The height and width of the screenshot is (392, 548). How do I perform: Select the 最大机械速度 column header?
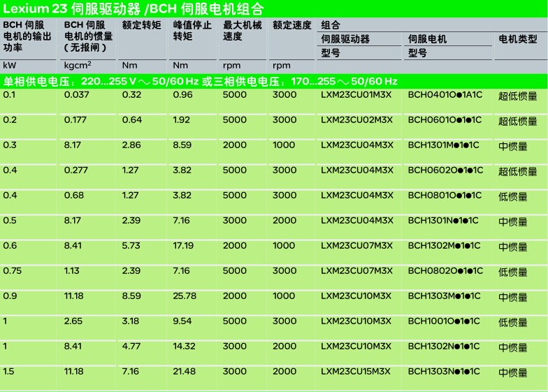pos(242,30)
